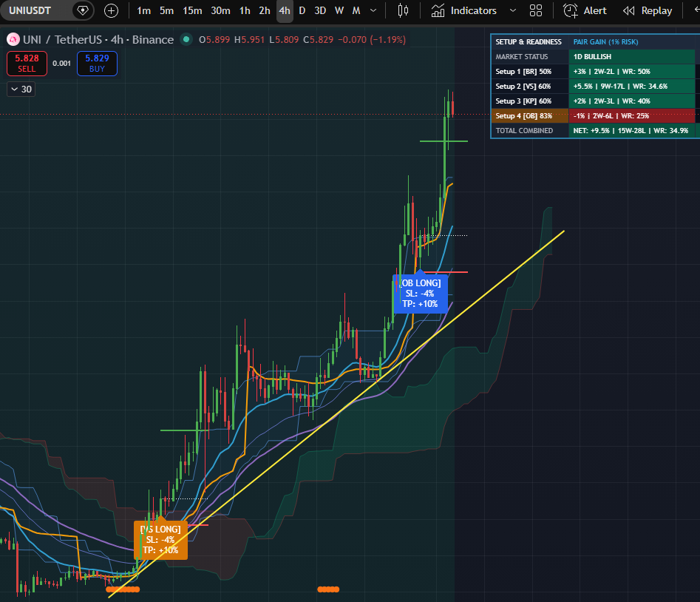Screen dimensions: 700x602
Task: Click the Setup 1 [BR] 50% row label
Action: pos(529,72)
